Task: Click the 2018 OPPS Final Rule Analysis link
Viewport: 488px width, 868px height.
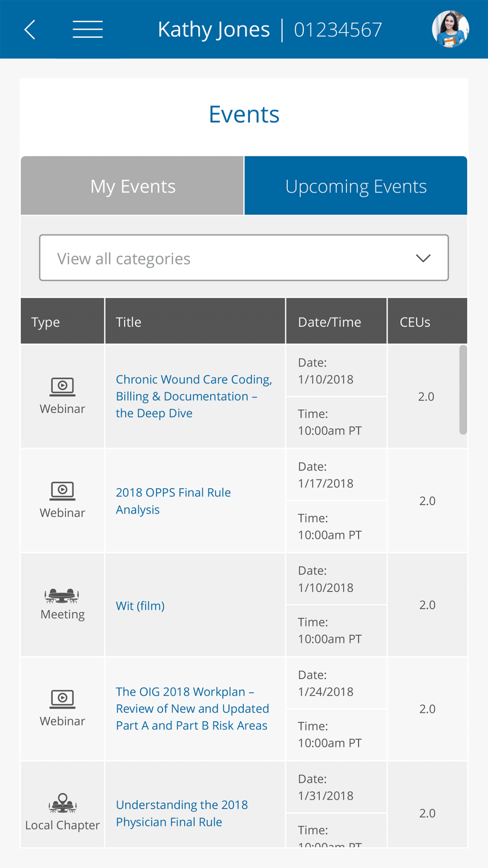Action: tap(173, 501)
